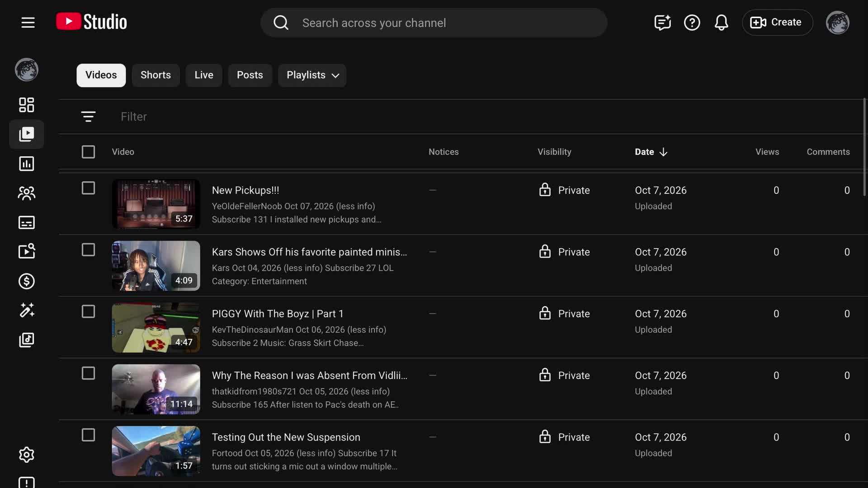The height and width of the screenshot is (488, 868).
Task: Click the Create button
Action: [x=777, y=23]
